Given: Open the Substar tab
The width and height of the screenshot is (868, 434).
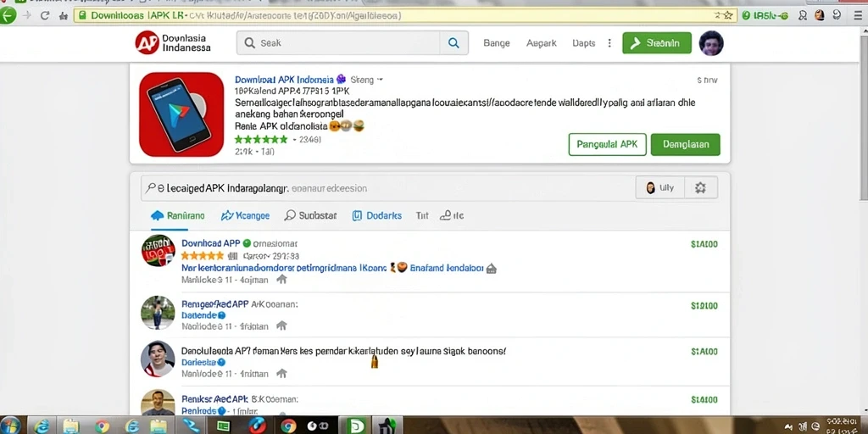Looking at the screenshot, I should (x=310, y=216).
